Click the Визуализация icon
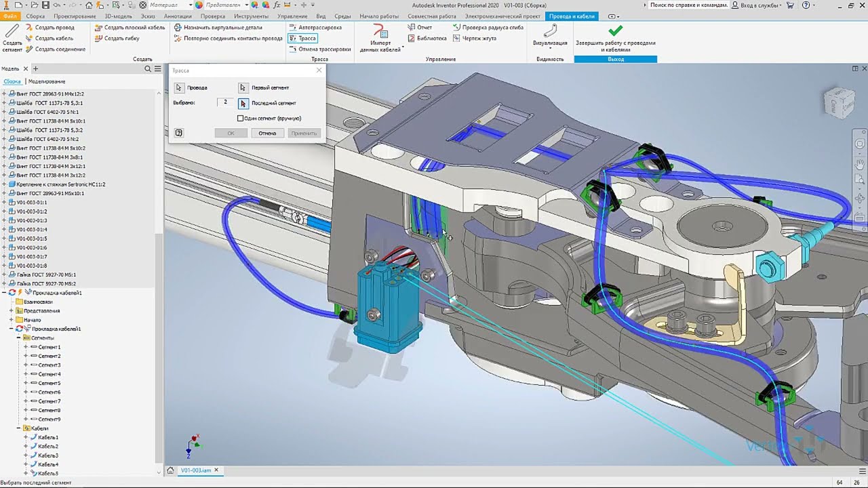The height and width of the screenshot is (488, 868). 550,31
